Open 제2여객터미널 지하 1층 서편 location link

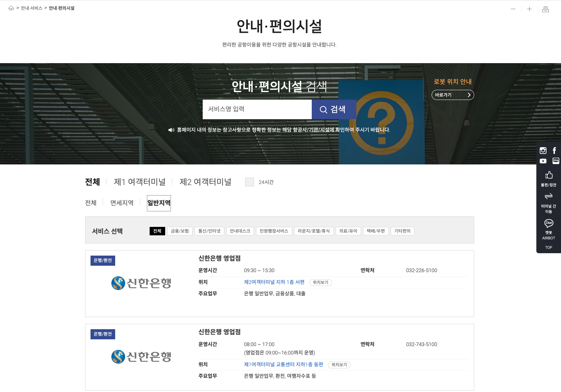[x=274, y=282]
